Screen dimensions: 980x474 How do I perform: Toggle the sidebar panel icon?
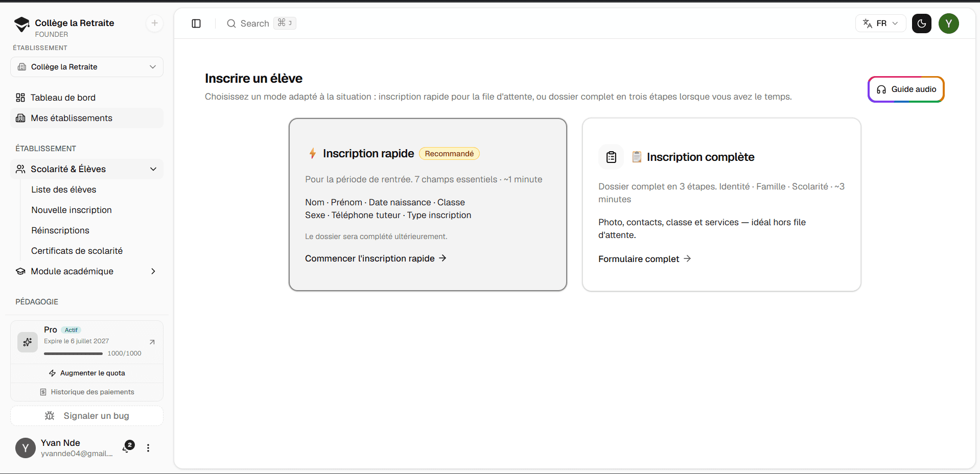click(x=196, y=23)
